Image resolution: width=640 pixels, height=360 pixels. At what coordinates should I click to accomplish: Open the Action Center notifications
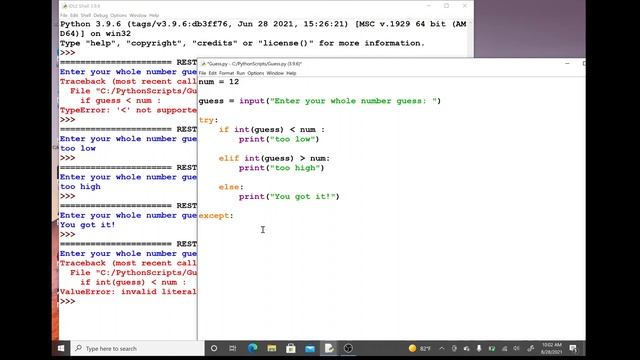pos(573,348)
